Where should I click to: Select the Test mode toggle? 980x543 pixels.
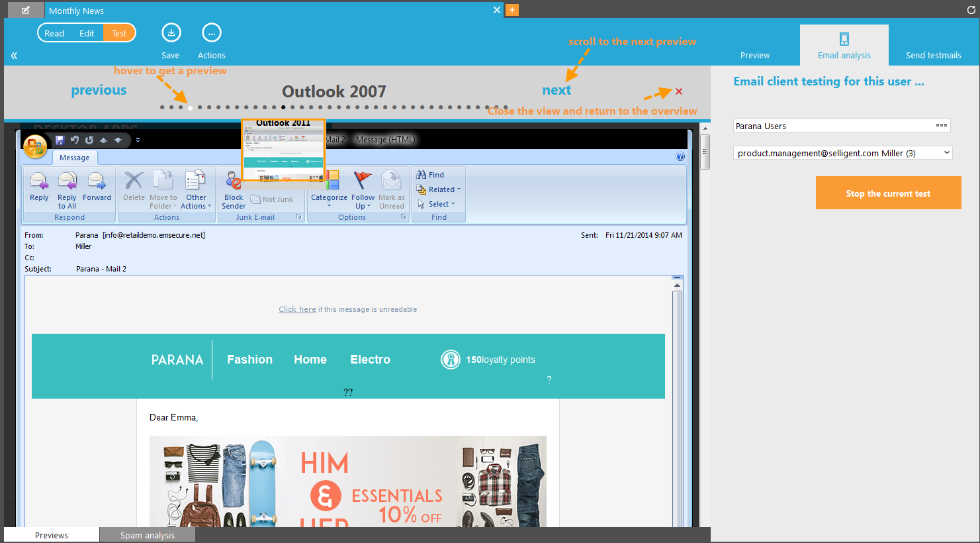[x=119, y=33]
